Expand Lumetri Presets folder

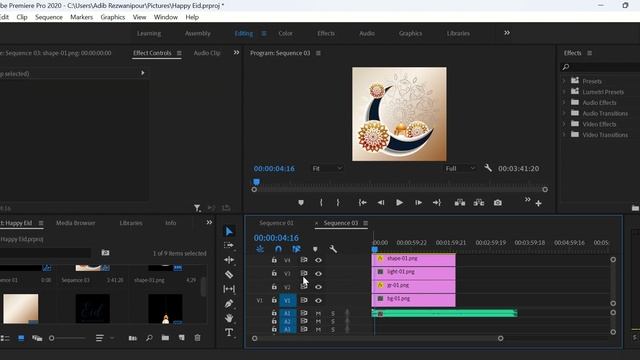tap(564, 91)
